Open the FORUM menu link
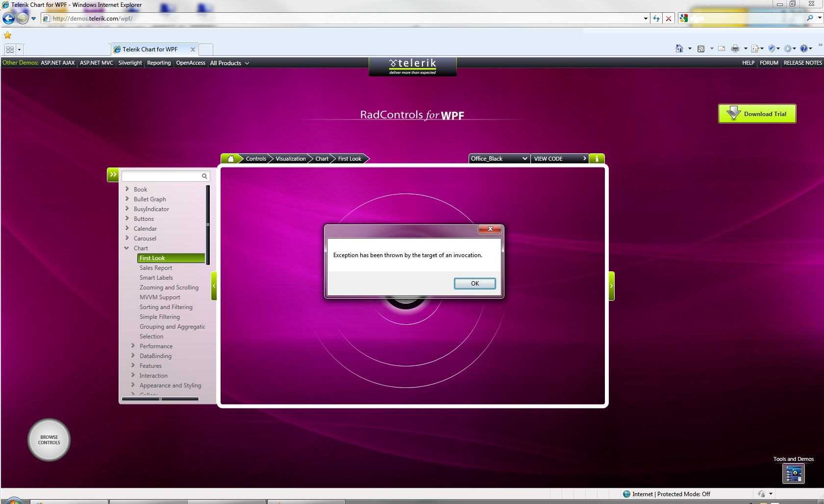This screenshot has width=824, height=504. click(x=769, y=63)
